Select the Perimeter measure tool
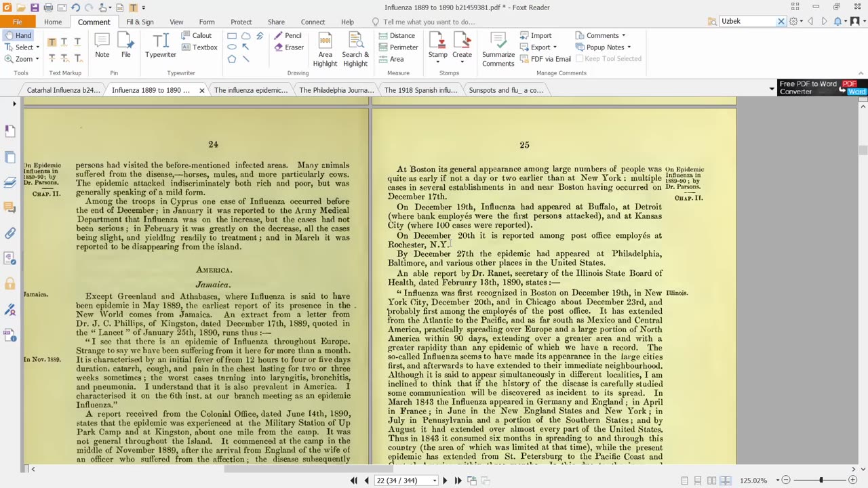This screenshot has width=868, height=488. [398, 47]
